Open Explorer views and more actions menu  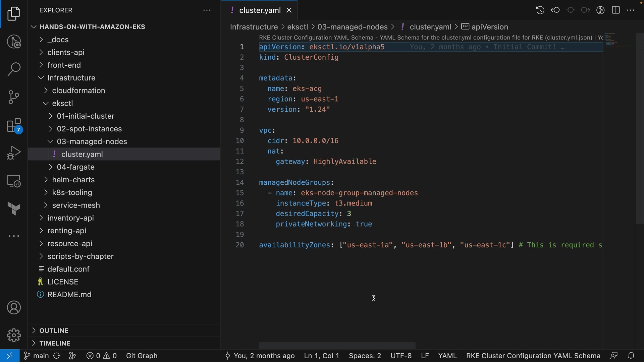coord(207,10)
